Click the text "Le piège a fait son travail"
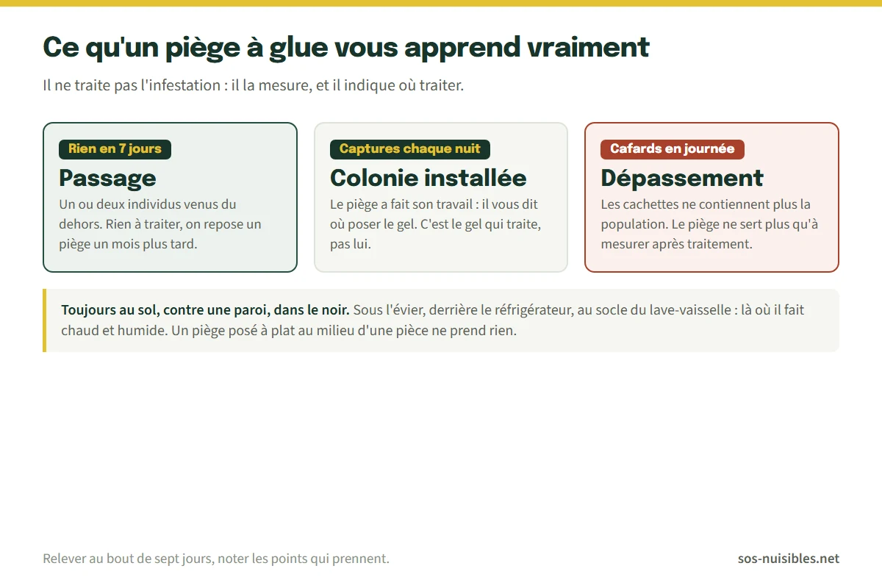Image resolution: width=882 pixels, height=588 pixels. tap(401, 204)
